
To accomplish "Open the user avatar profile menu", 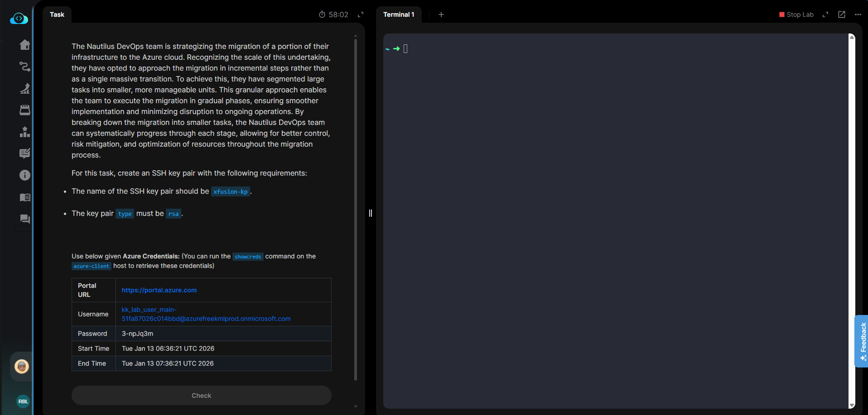I will tap(22, 366).
